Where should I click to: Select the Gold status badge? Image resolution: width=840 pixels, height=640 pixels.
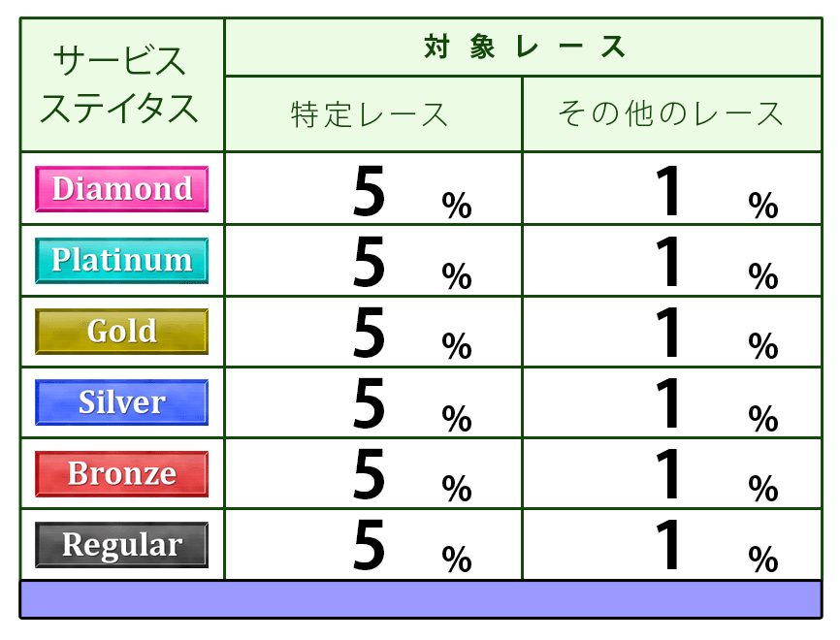pos(121,332)
